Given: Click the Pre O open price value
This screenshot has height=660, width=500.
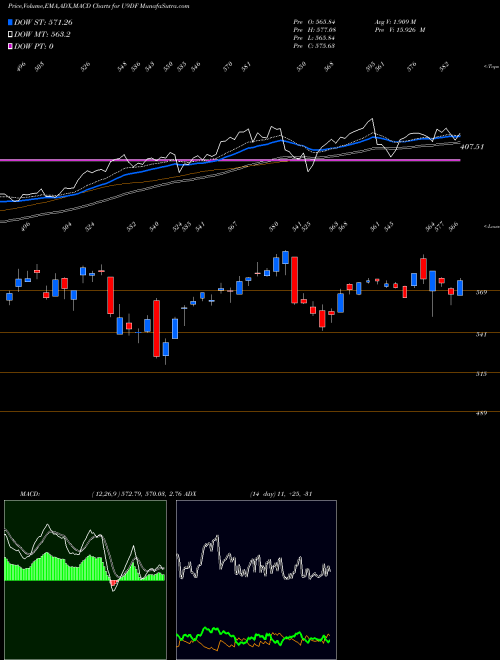Looking at the screenshot, I should coord(314,22).
